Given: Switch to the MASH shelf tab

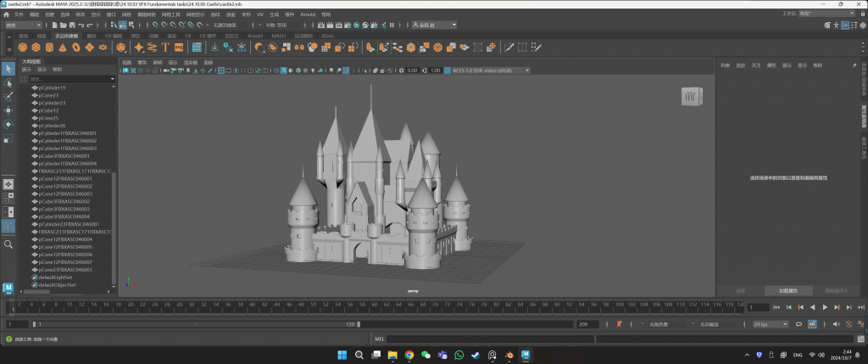Looking at the screenshot, I should (x=279, y=36).
